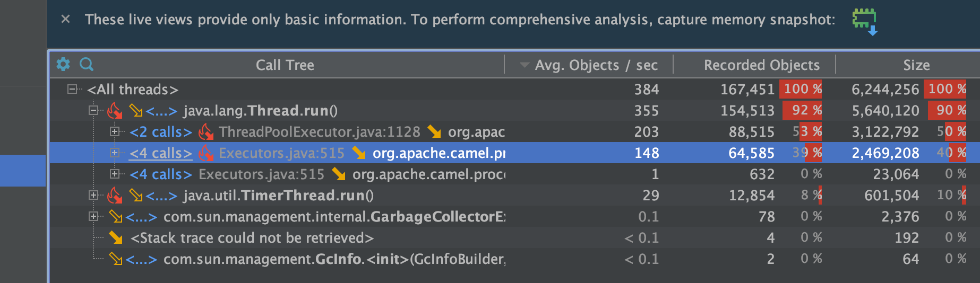Click the Size column header

916,65
